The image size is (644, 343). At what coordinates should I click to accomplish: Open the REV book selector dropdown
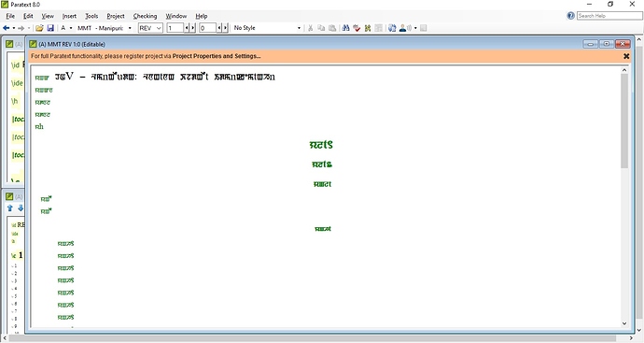(x=159, y=28)
